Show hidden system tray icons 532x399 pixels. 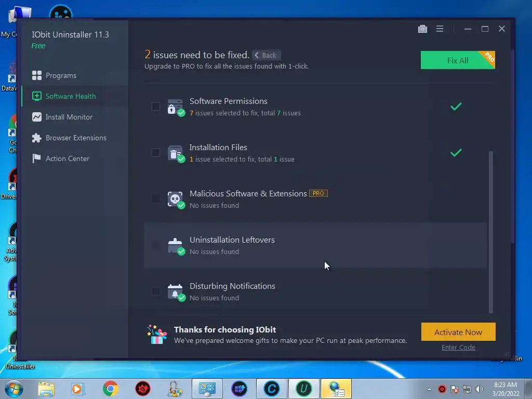[x=429, y=389]
